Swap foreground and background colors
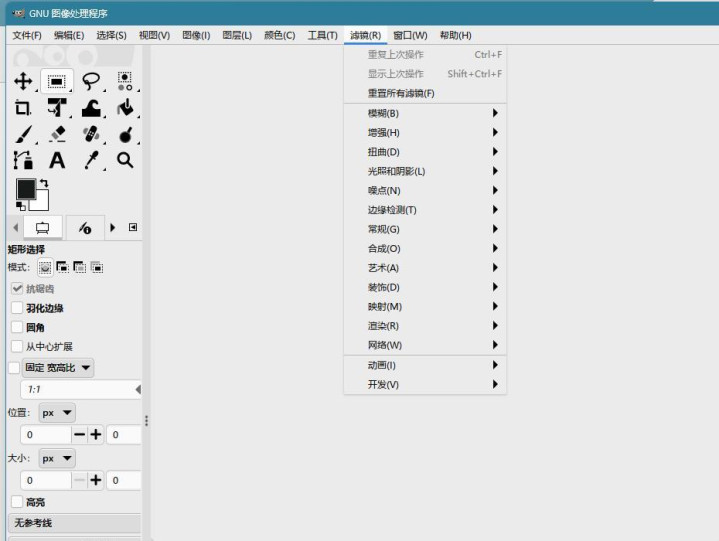The height and width of the screenshot is (541, 719). [44, 183]
